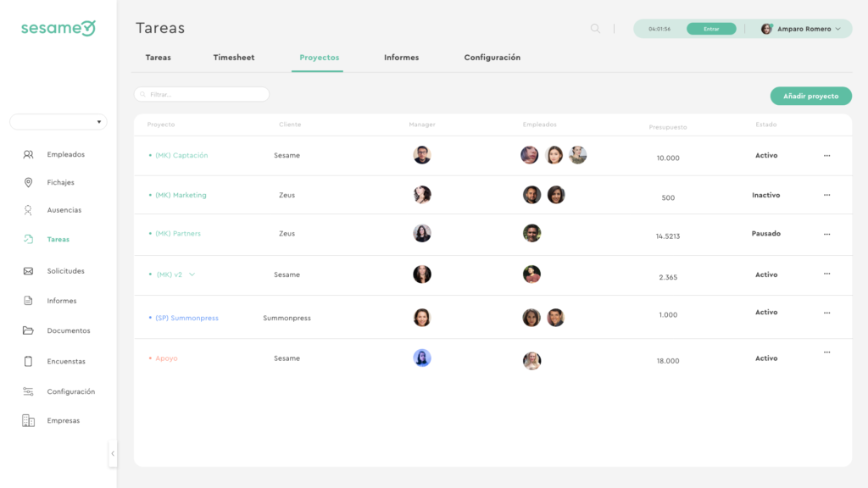Open the empty sidebar dropdown selector
The width and height of the screenshot is (868, 488).
pyautogui.click(x=58, y=122)
